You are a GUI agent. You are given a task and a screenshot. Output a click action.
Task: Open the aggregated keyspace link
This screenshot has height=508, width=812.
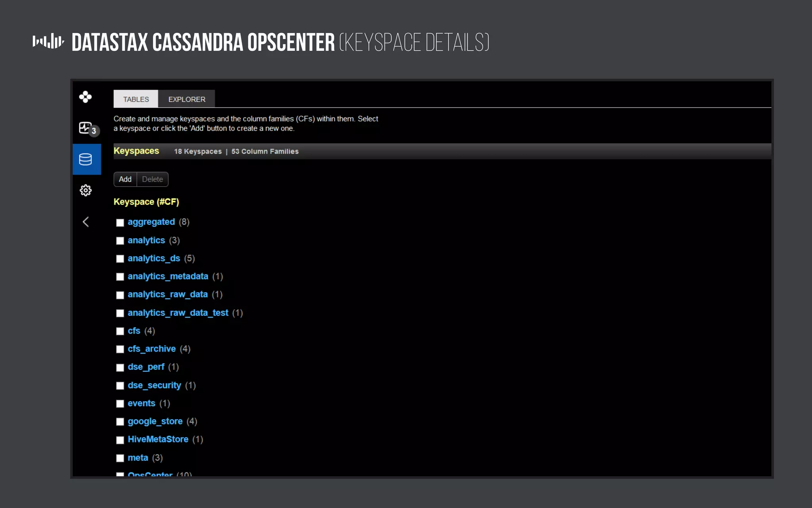151,222
